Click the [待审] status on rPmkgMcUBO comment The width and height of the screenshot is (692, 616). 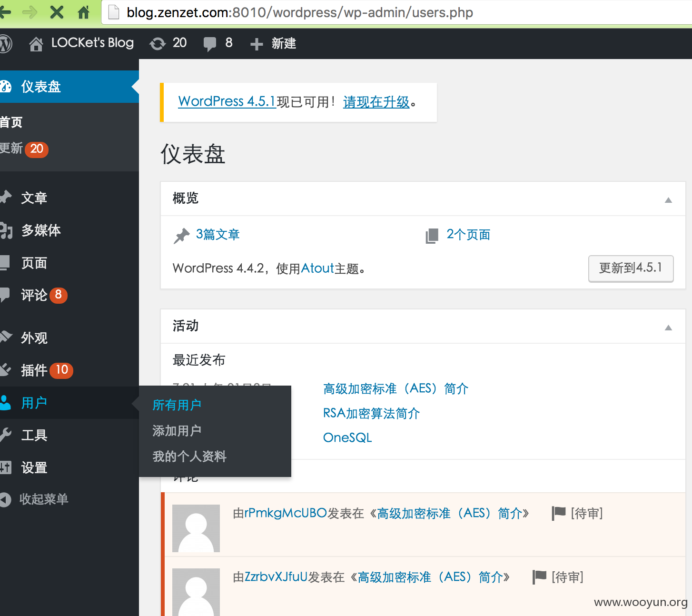point(587,513)
